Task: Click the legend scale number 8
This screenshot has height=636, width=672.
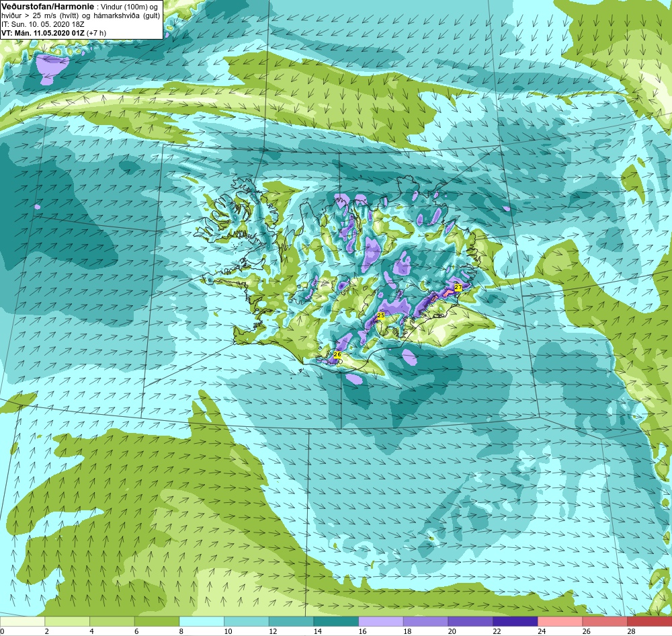Action: tap(181, 631)
